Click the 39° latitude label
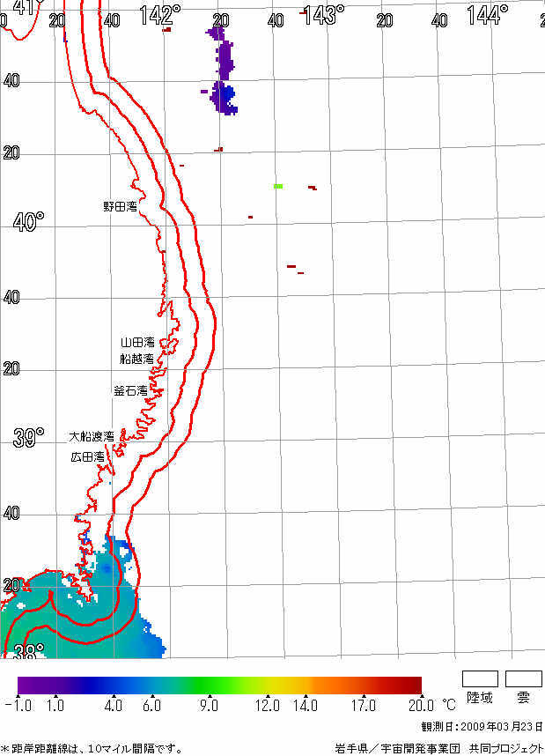Image resolution: width=545 pixels, height=756 pixels. (28, 438)
